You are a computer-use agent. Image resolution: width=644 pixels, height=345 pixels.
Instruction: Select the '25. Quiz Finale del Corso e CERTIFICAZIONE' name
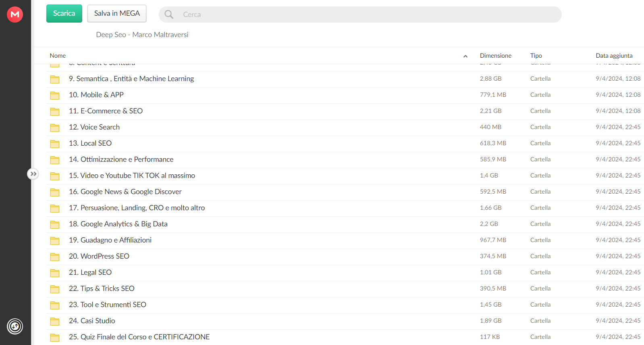click(139, 337)
